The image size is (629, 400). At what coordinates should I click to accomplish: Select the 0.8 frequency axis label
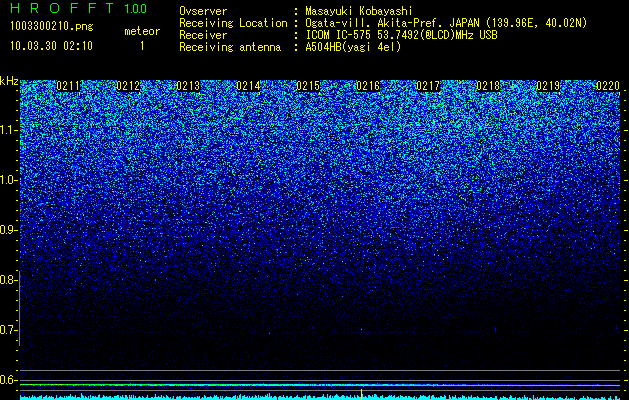coord(8,280)
